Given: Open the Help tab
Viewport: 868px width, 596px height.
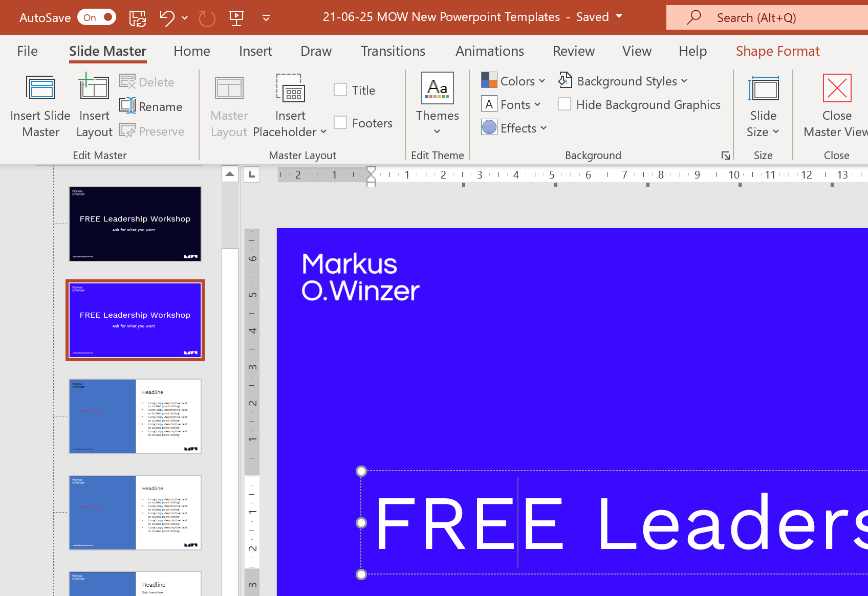Looking at the screenshot, I should (x=693, y=51).
